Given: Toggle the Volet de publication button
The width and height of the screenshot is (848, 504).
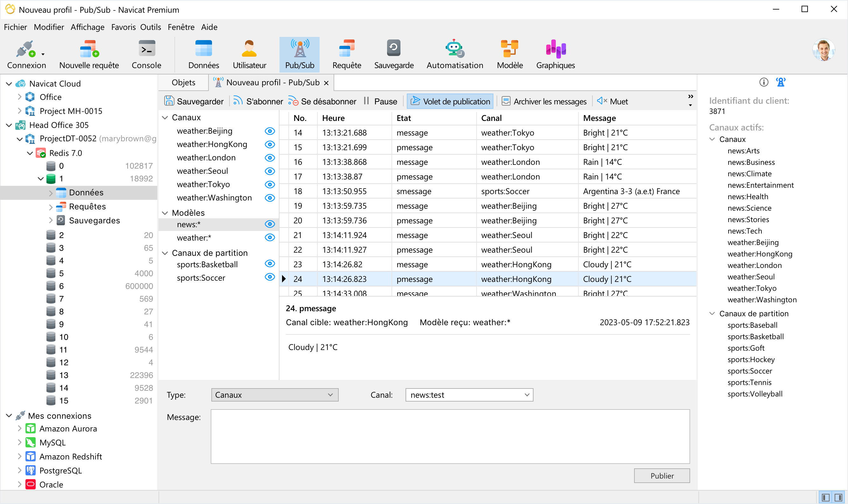Looking at the screenshot, I should coord(450,101).
